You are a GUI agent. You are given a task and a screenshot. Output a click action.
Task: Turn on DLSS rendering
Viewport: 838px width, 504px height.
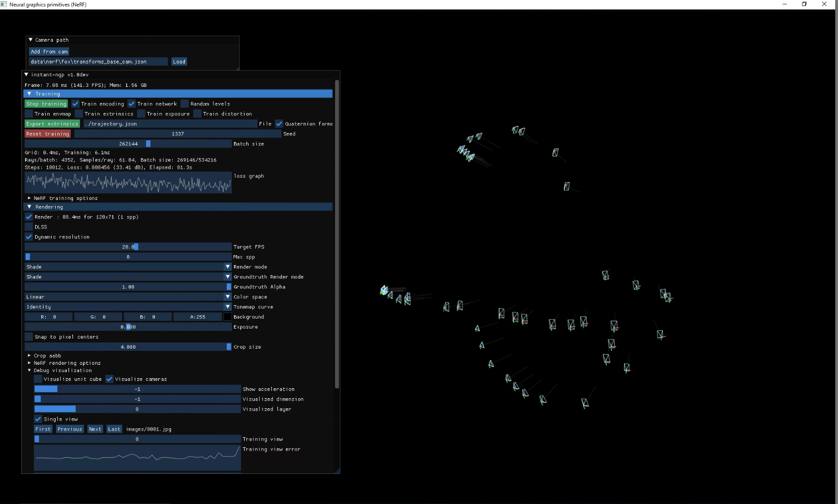click(28, 227)
